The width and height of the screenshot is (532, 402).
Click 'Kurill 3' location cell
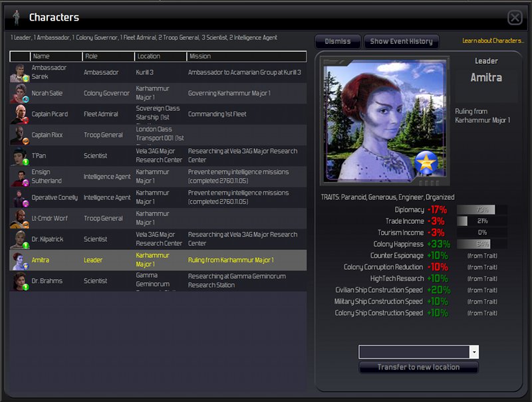click(x=144, y=72)
